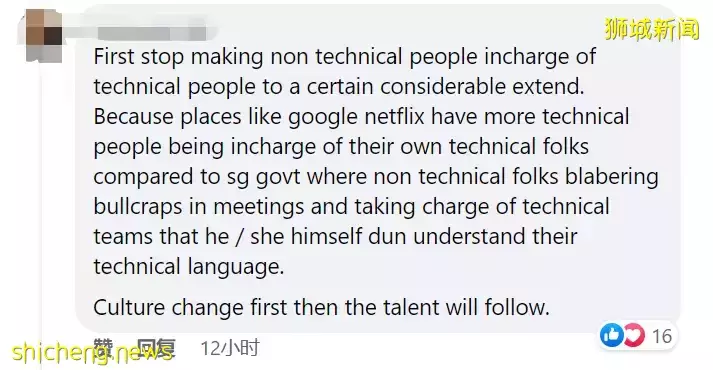View the reaction count of 16
The width and height of the screenshot is (713, 370).
coord(662,336)
